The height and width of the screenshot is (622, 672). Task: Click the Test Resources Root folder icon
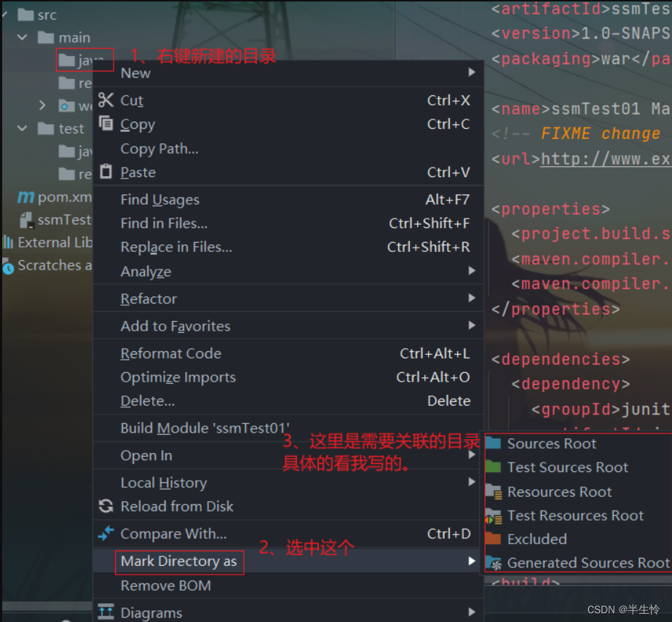[494, 515]
